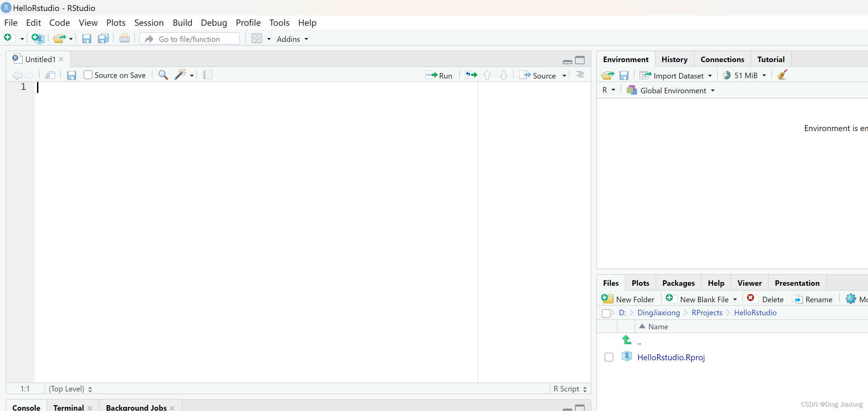Image resolution: width=868 pixels, height=411 pixels.
Task: Open Find/Replace magnifier in editor
Action: coord(163,75)
